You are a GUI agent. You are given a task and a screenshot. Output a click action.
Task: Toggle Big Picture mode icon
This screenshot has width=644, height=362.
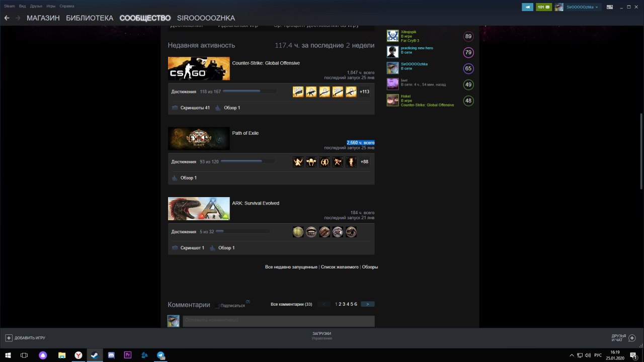coord(610,7)
